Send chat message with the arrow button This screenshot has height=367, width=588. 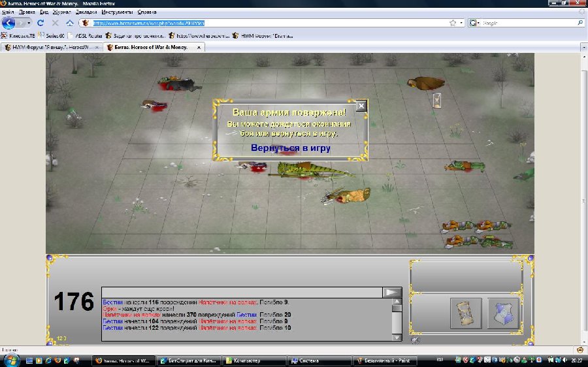tap(392, 293)
